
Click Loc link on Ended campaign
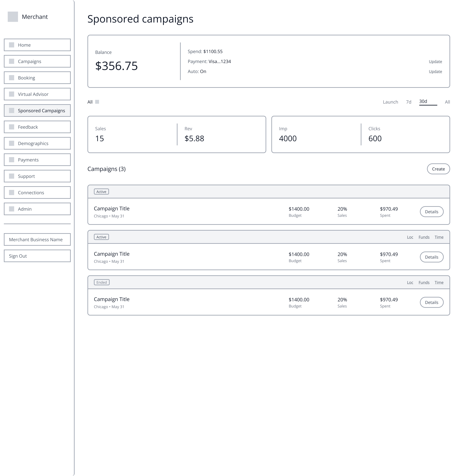[410, 282]
